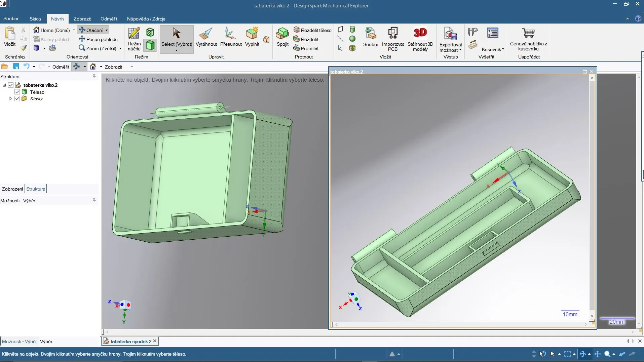Open the Zoom (Zvětšit) dropdown arrow
644x362 pixels.
(x=120, y=48)
